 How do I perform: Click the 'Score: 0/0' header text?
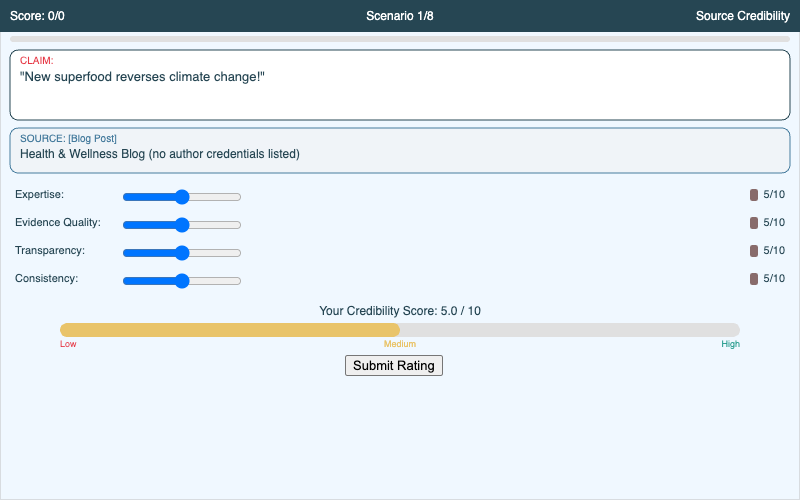pos(37,16)
